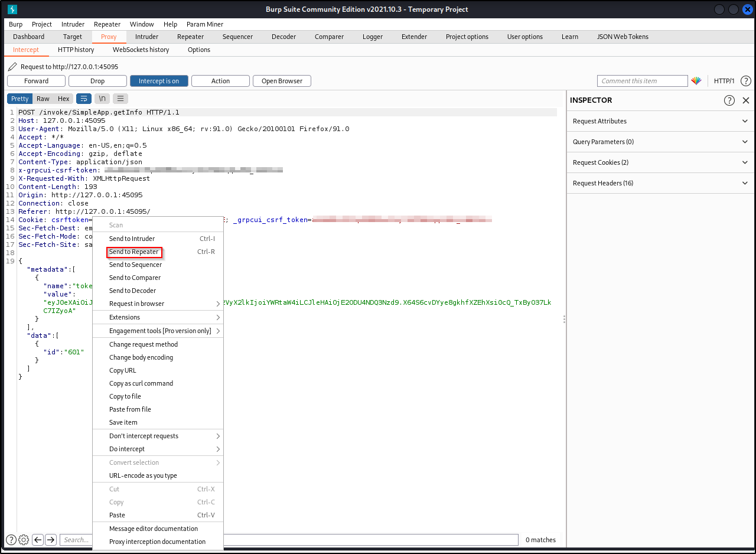Image resolution: width=756 pixels, height=554 pixels.
Task: Open the WebSockets history sub-tab
Action: pos(141,50)
